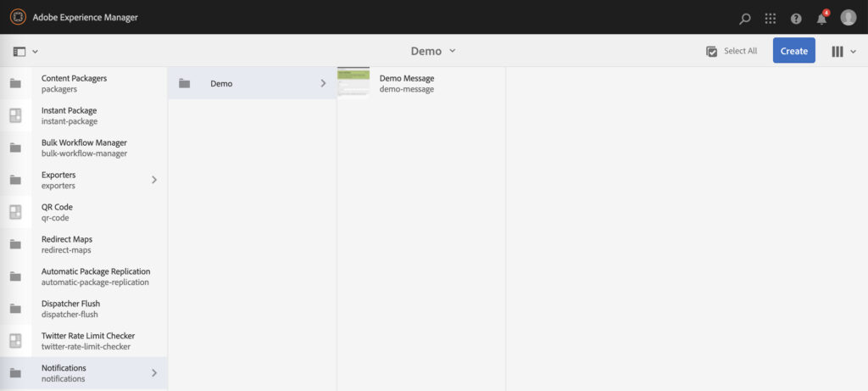
Task: Open Redirect Maps title text
Action: (67, 238)
